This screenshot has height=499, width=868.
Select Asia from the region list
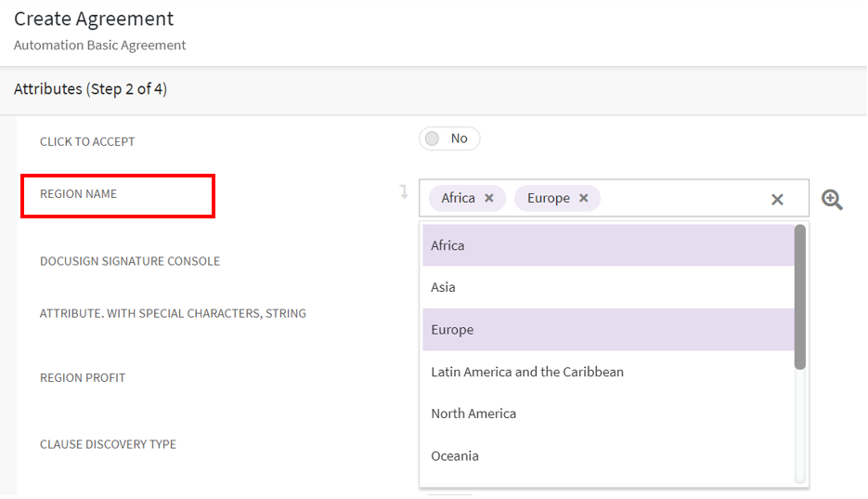tap(608, 287)
